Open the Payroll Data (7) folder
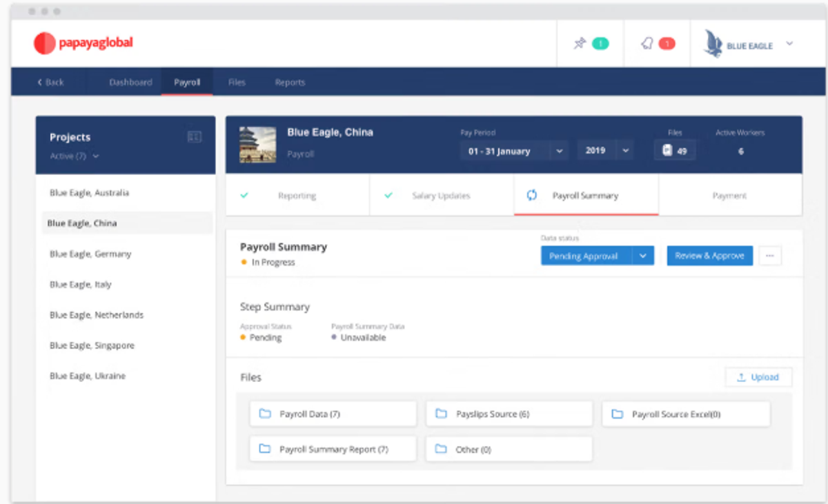Viewport: 828px width, 504px height. coord(333,414)
